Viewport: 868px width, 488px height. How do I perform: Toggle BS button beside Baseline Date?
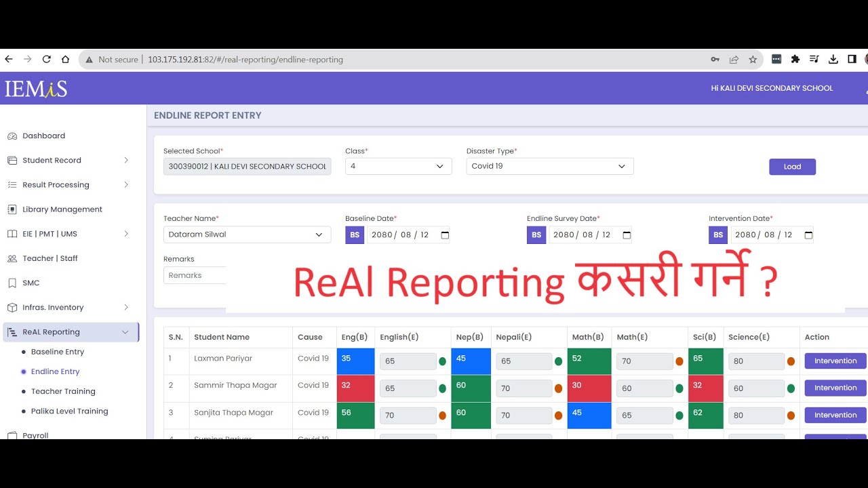[x=355, y=235]
